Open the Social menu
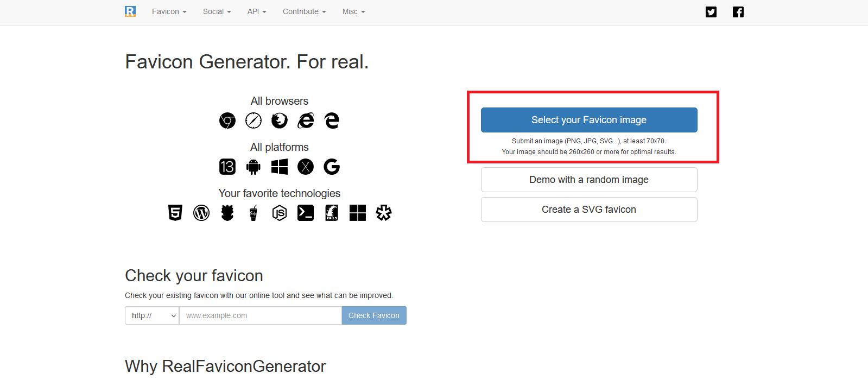Screen dimensions: 868x380 click(x=217, y=11)
